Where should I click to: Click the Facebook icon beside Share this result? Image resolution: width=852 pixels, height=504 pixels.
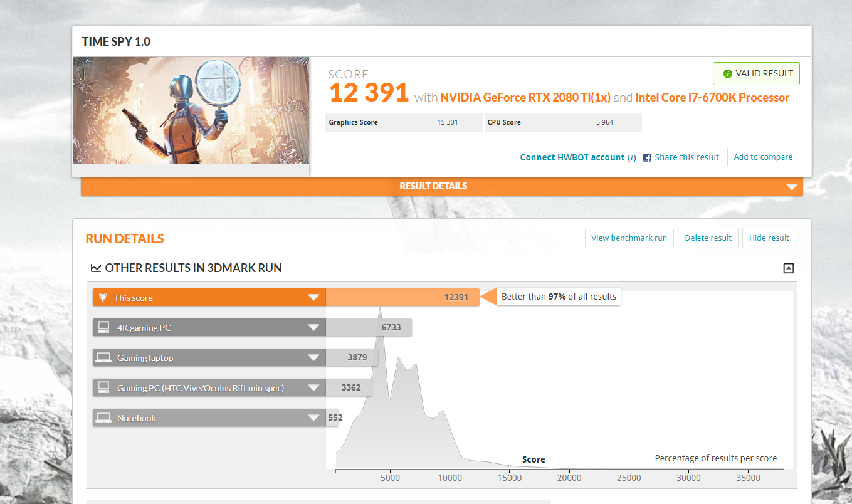click(x=647, y=158)
